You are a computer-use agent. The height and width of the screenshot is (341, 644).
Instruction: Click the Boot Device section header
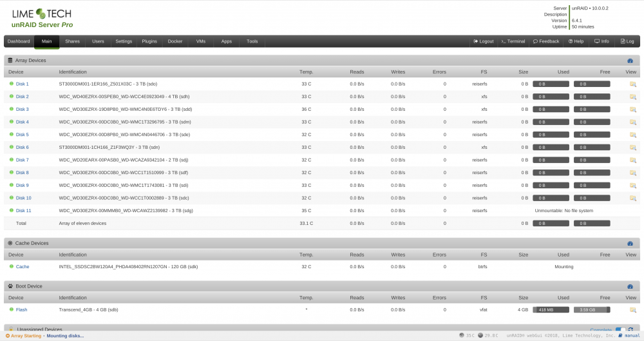[322, 286]
